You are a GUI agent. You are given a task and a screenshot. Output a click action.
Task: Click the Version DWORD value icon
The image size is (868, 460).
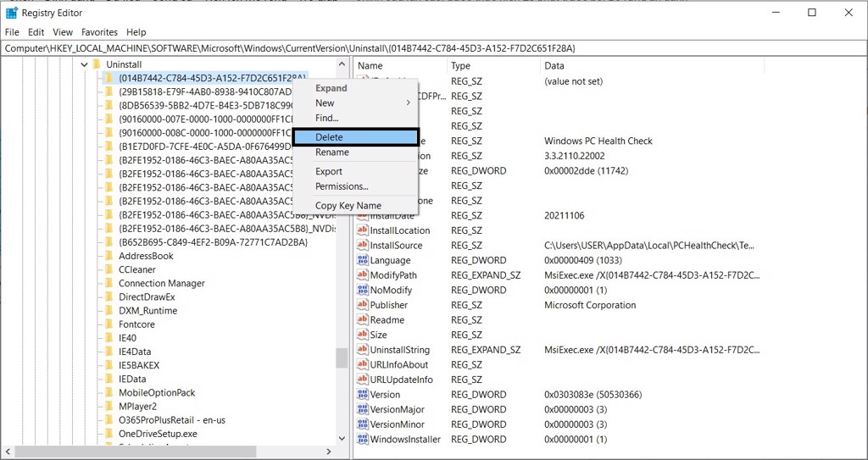[363, 395]
